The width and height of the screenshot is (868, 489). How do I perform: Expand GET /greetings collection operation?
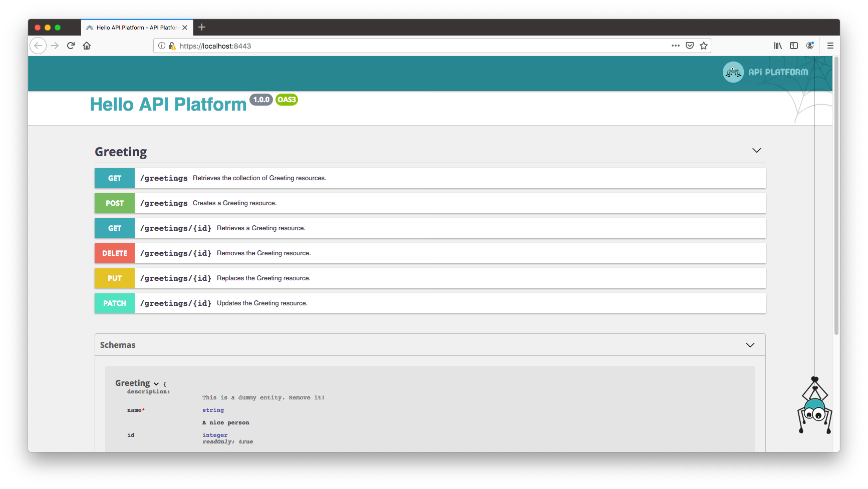(430, 178)
